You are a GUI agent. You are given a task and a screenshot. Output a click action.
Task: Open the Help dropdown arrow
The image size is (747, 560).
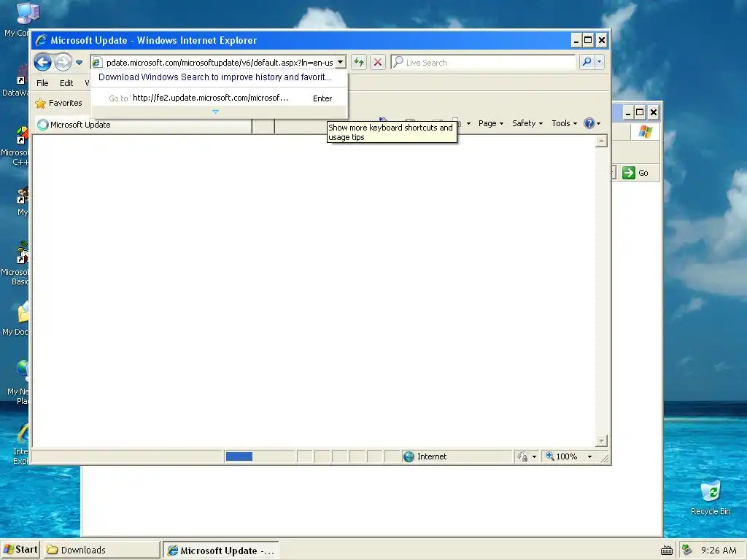[x=599, y=124]
